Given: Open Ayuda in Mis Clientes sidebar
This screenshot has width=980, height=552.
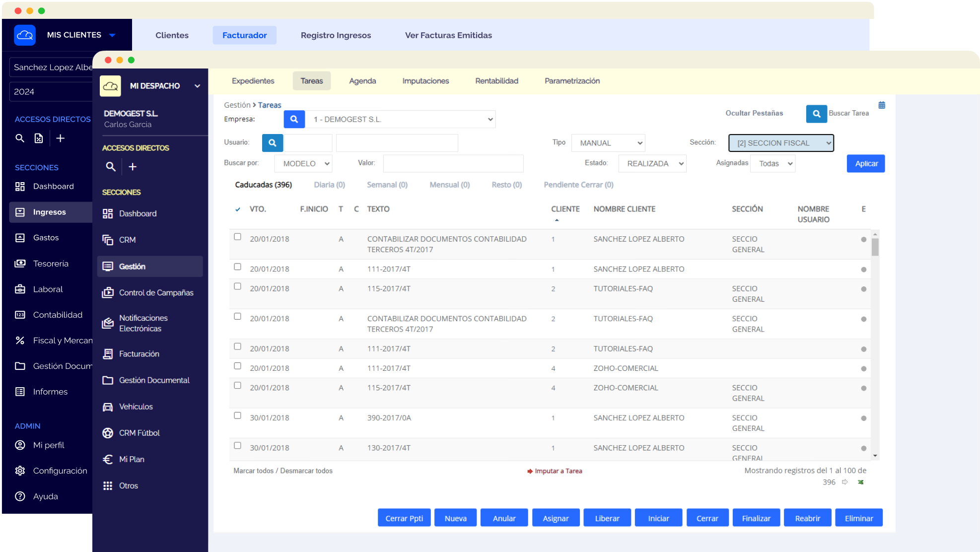Looking at the screenshot, I should pos(51,496).
